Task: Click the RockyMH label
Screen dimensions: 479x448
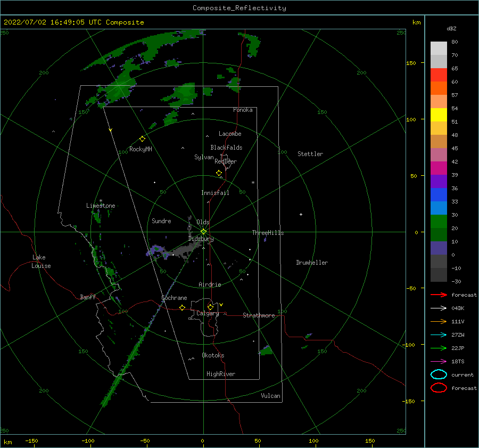Action: (x=141, y=149)
